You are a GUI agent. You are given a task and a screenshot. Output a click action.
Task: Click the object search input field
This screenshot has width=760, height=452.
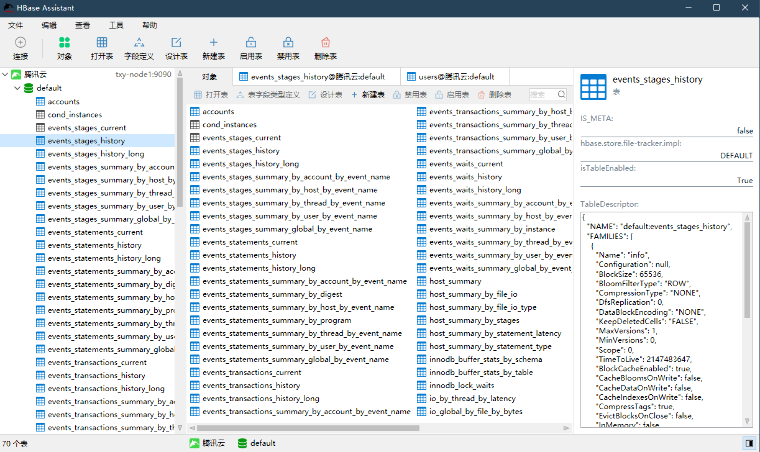point(542,94)
